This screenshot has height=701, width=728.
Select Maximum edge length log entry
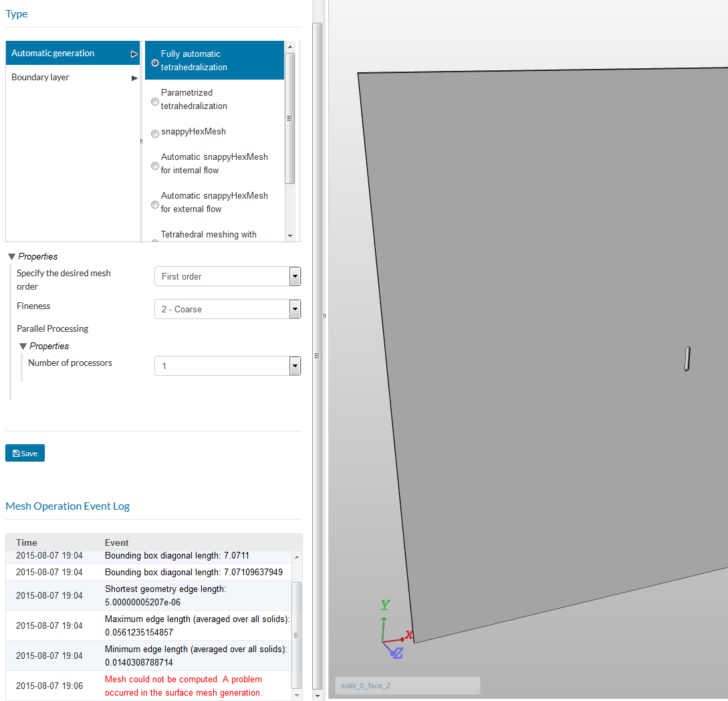pyautogui.click(x=148, y=625)
